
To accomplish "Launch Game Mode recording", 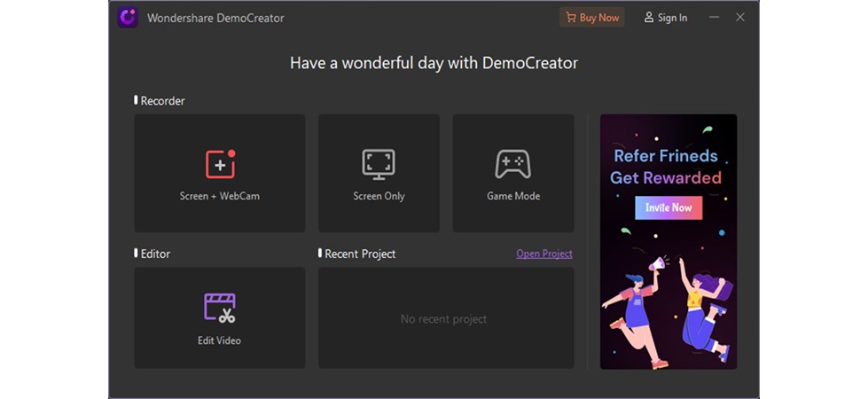I will 513,173.
